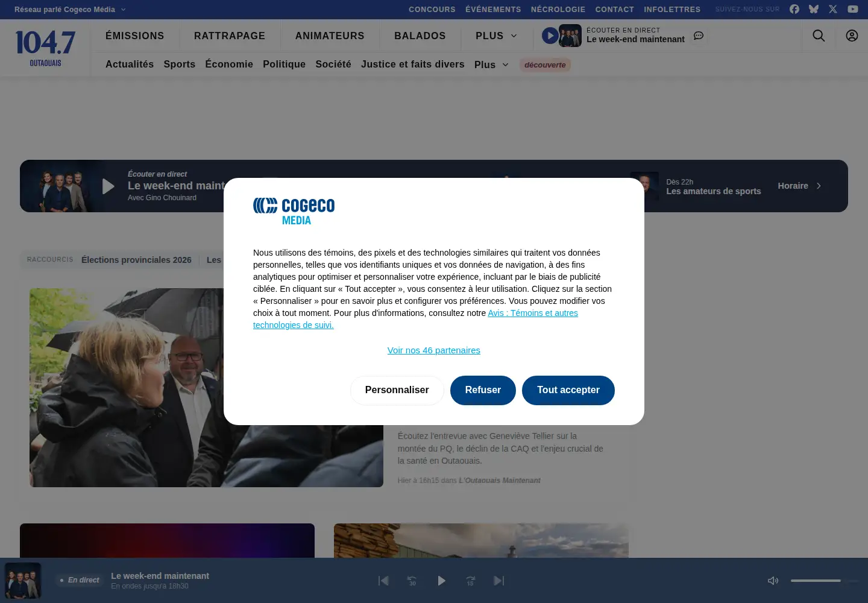868x603 pixels.
Task: Play live stream from header play icon
Action: tap(550, 36)
